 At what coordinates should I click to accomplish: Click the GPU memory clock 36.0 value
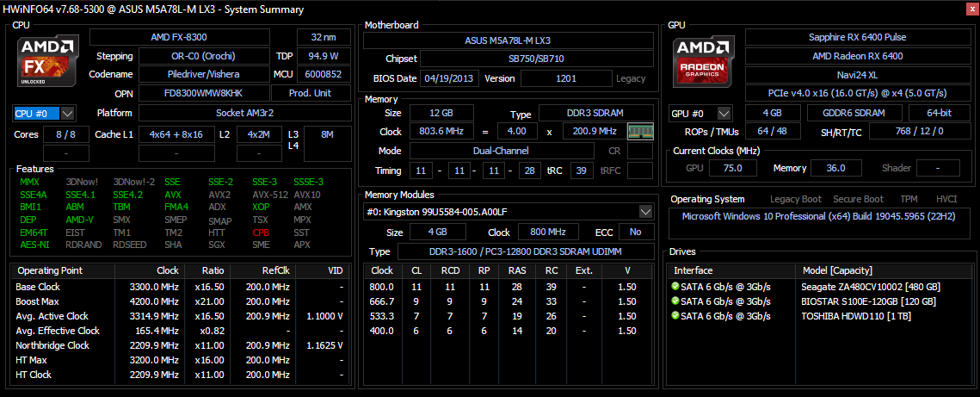pyautogui.click(x=835, y=168)
